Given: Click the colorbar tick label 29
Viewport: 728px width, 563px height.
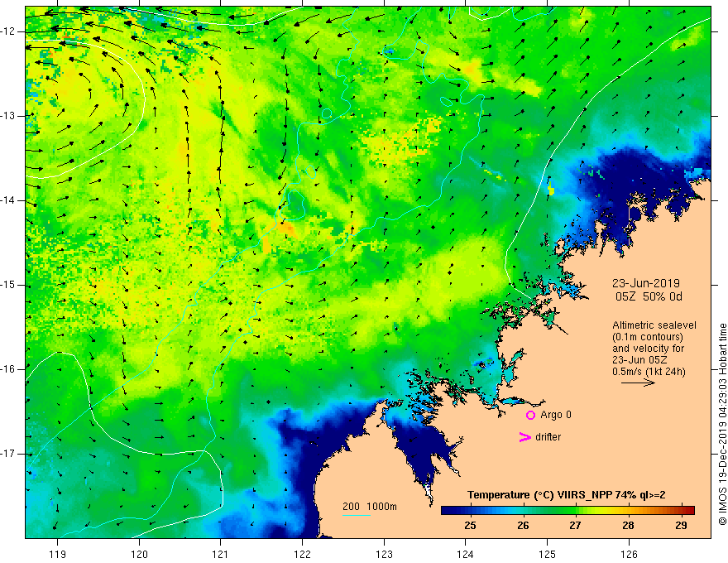Looking at the screenshot, I should (x=681, y=526).
